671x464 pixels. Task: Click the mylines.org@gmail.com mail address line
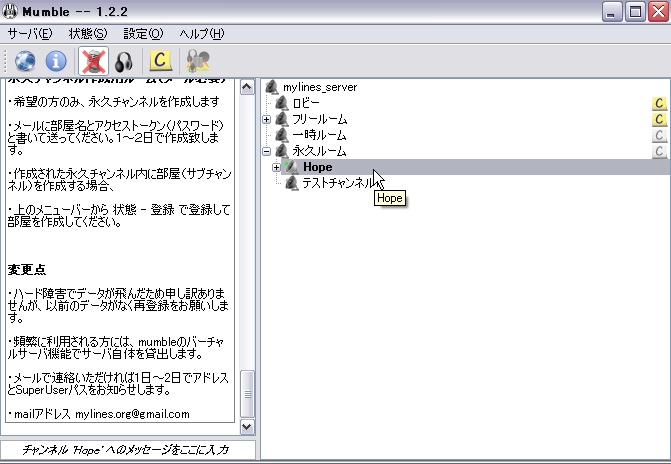[x=98, y=414]
